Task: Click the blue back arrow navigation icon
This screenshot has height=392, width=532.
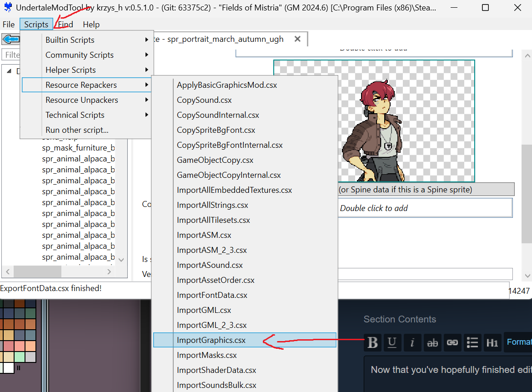Action: pos(11,40)
